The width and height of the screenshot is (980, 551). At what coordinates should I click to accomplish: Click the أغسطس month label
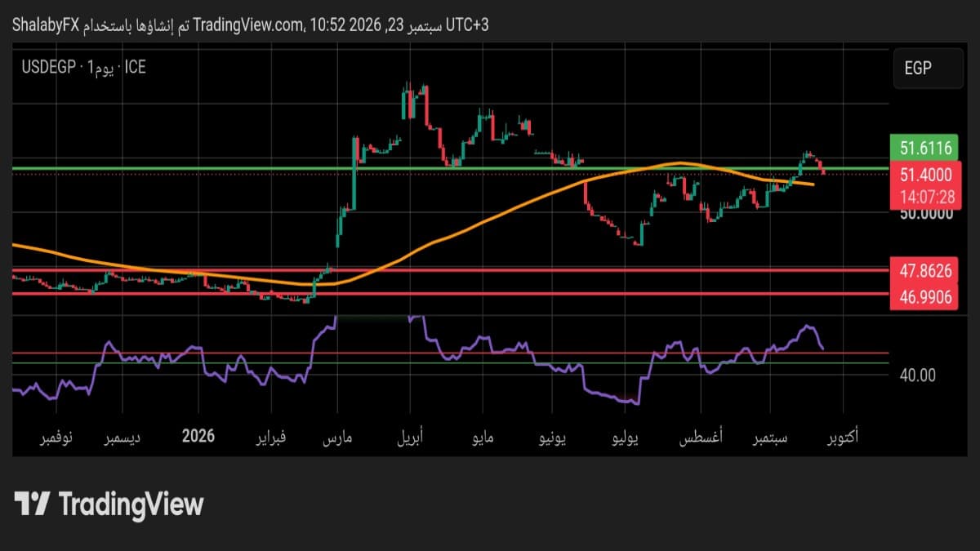tap(700, 438)
